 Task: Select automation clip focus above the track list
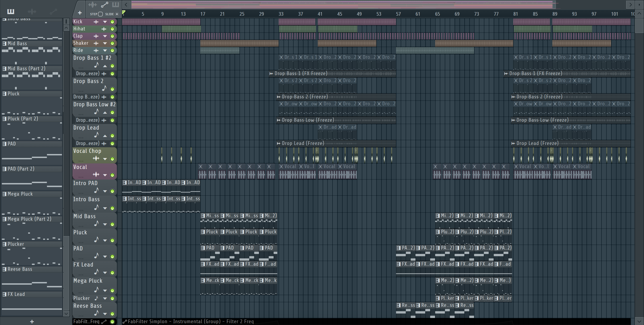click(x=104, y=5)
